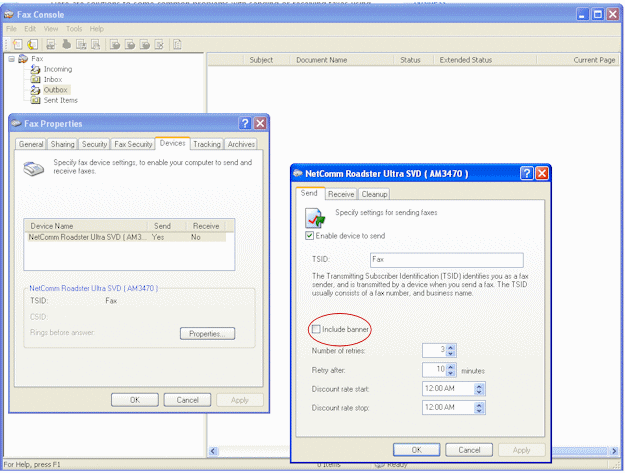
Task: Open the Tracking tab in Fax Properties
Action: [x=207, y=144]
